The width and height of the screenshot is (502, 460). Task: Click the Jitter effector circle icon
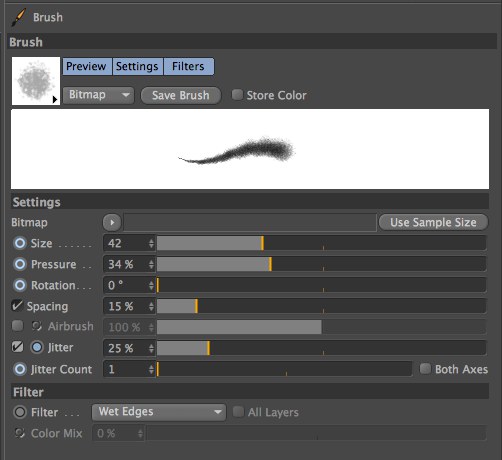pyautogui.click(x=37, y=347)
